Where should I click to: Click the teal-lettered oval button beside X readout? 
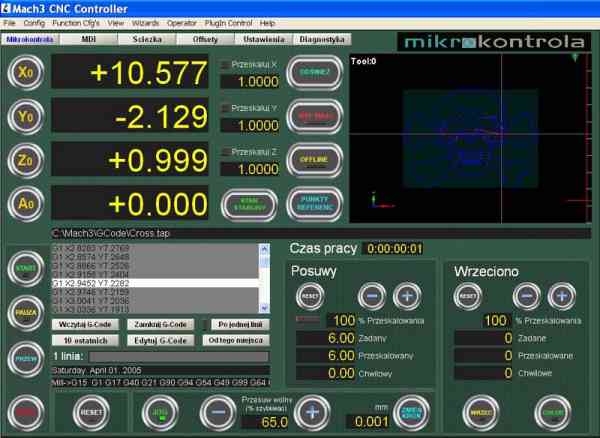coord(315,72)
